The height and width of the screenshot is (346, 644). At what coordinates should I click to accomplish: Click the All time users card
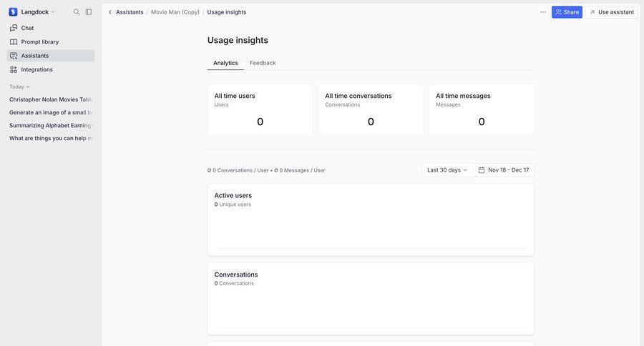point(260,109)
